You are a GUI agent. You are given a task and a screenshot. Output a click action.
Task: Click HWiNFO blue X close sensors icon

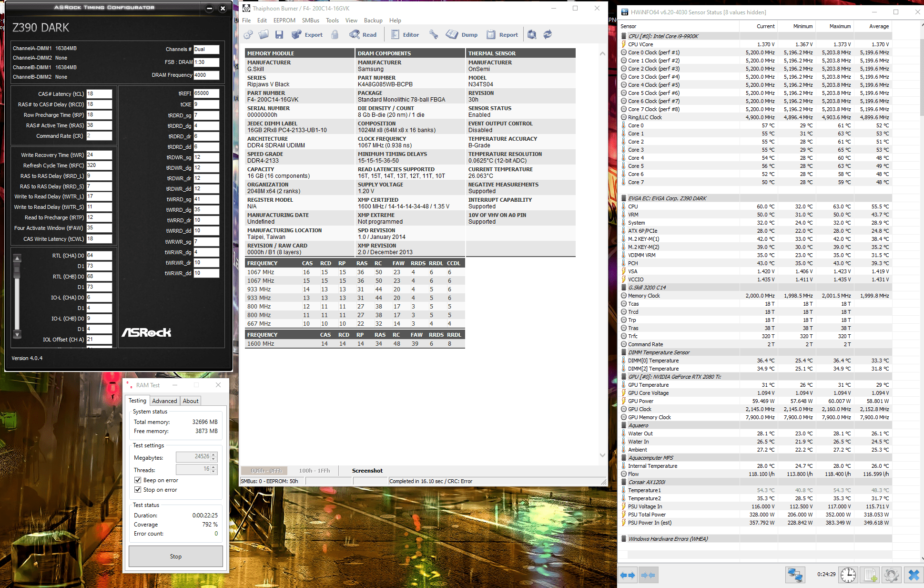914,575
